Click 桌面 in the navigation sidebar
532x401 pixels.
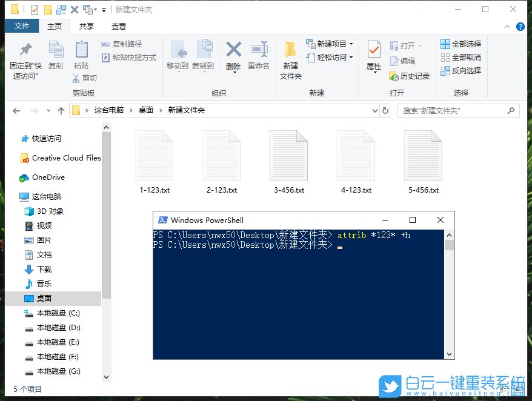point(42,298)
